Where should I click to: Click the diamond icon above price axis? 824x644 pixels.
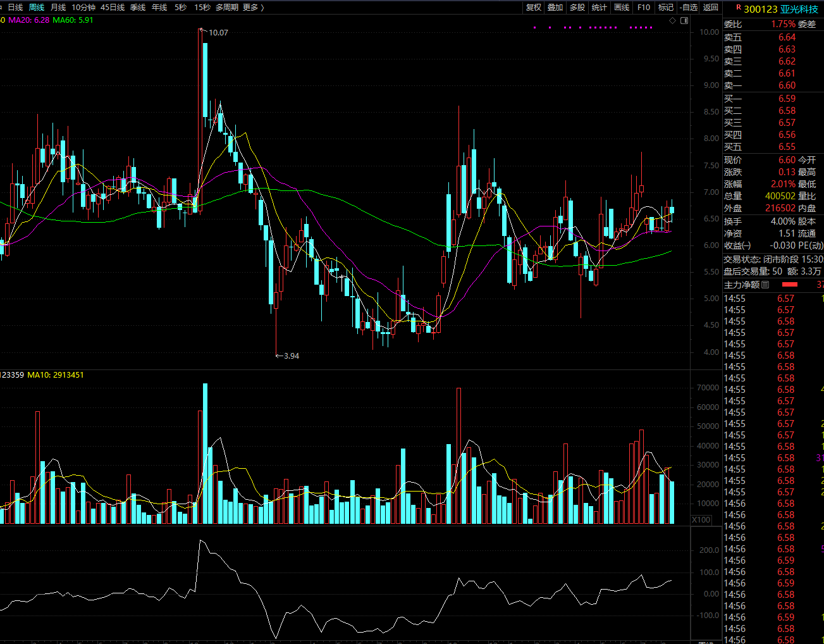click(673, 21)
